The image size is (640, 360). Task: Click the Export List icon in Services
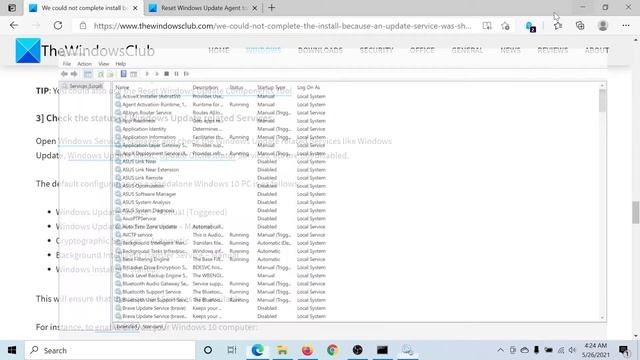point(110,74)
